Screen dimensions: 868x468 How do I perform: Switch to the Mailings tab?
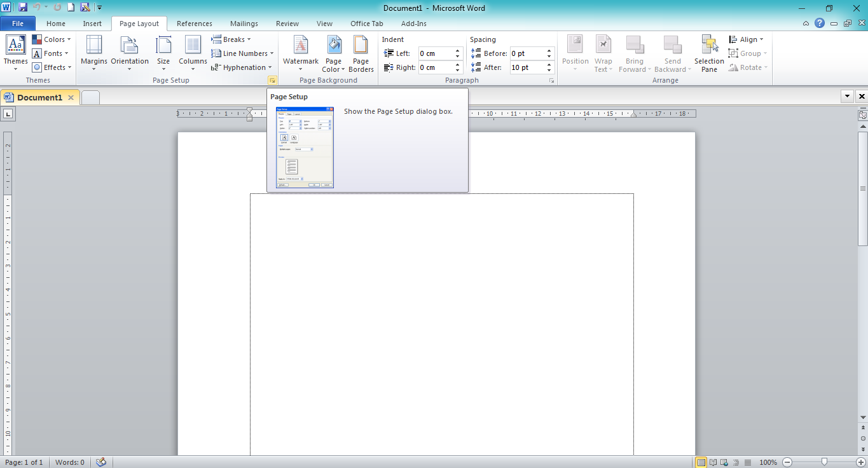pos(244,24)
